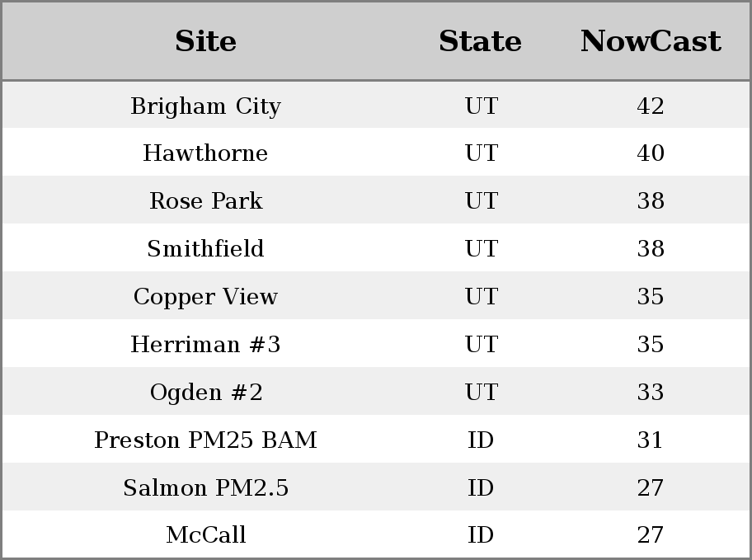Select the Salmon PM2.5 site entry
Viewport: 752px width, 560px height.
[x=205, y=488]
